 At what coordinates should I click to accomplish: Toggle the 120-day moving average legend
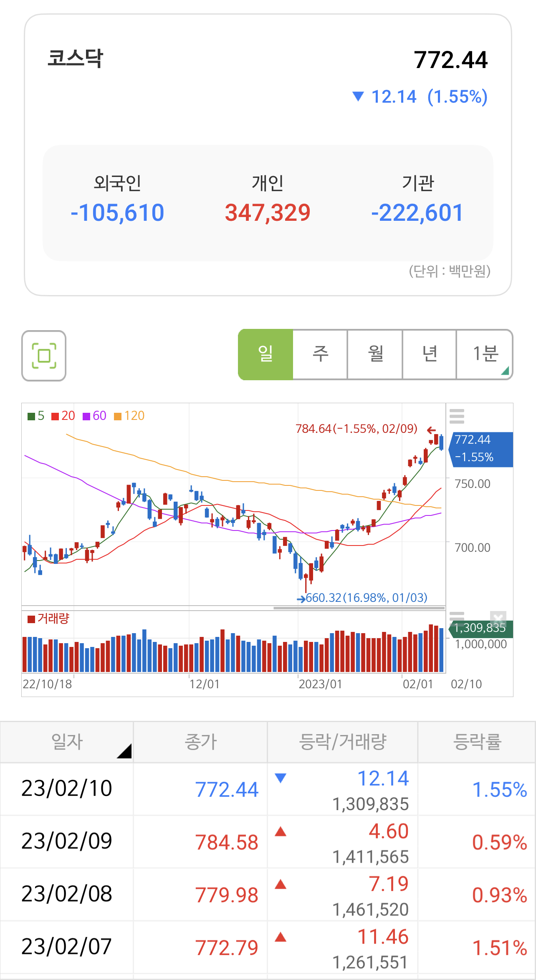[x=129, y=416]
